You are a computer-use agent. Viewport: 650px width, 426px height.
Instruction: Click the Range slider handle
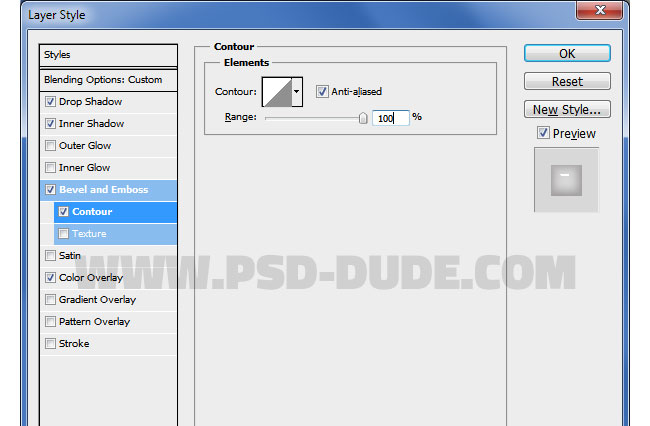[363, 119]
